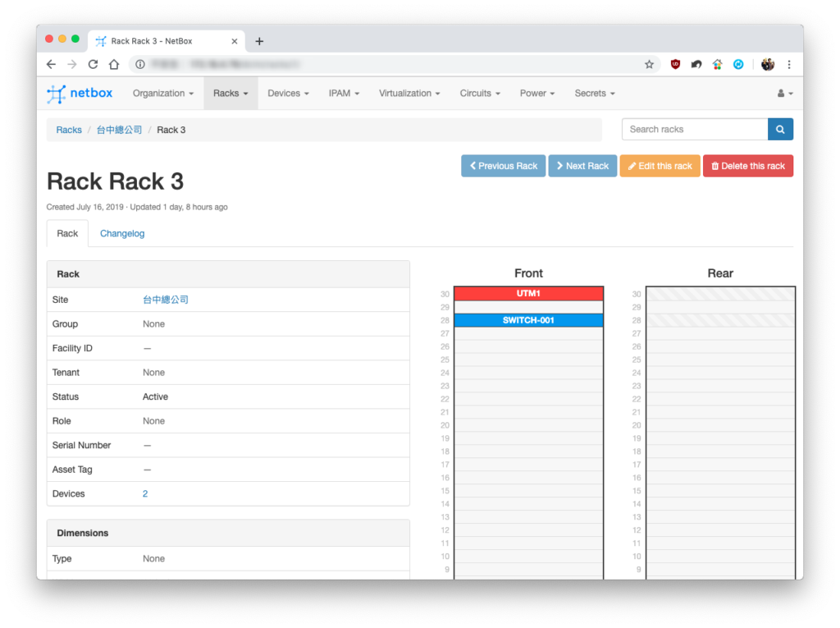Expand the Organization menu
The image size is (840, 628).
[x=163, y=94]
